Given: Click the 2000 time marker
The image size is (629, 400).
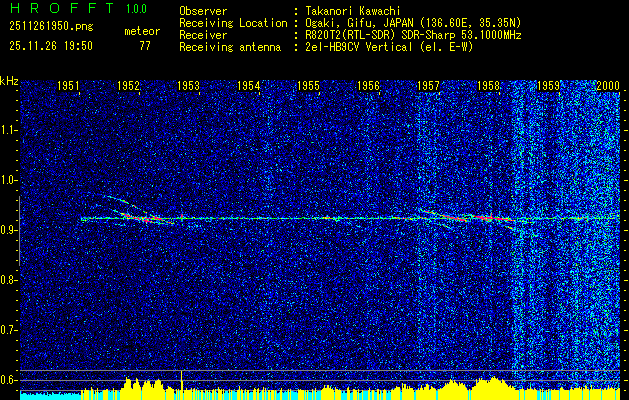Looking at the screenshot, I should (608, 85).
